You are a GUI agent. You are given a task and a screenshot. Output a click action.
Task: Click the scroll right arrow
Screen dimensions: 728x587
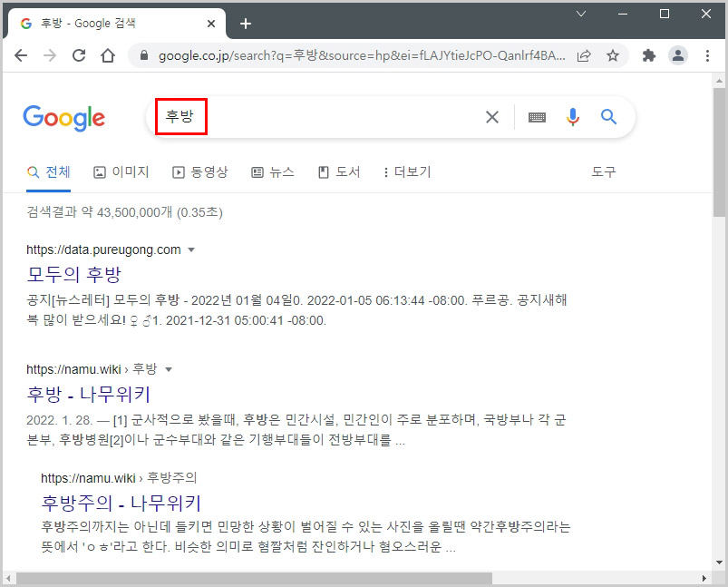(704, 579)
